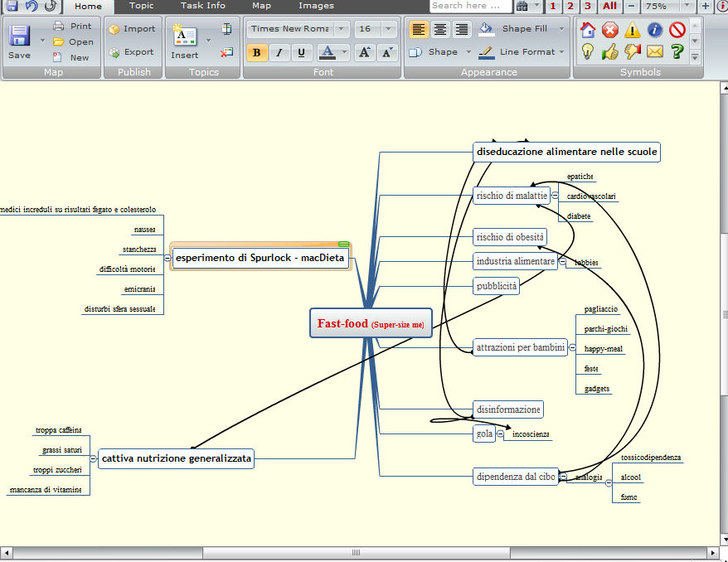Click the Save map icon

pos(19,36)
